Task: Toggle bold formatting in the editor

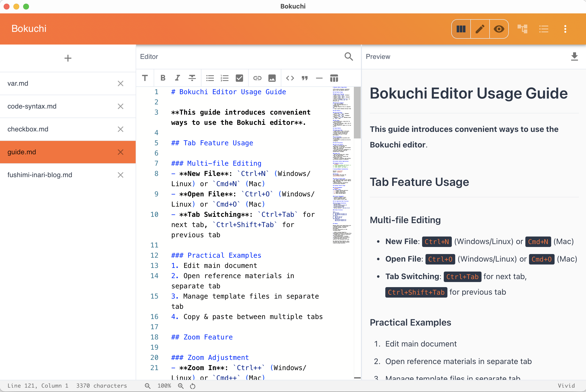Action: pyautogui.click(x=163, y=78)
